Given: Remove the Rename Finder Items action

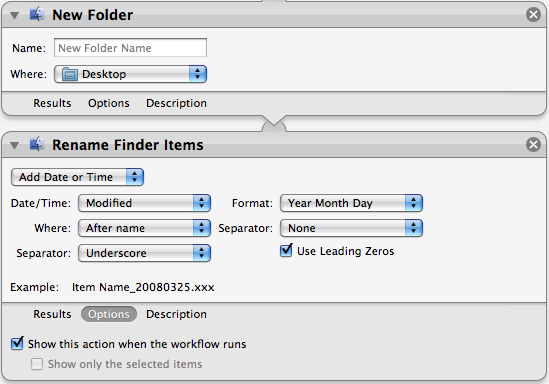Looking at the screenshot, I should pyautogui.click(x=533, y=145).
